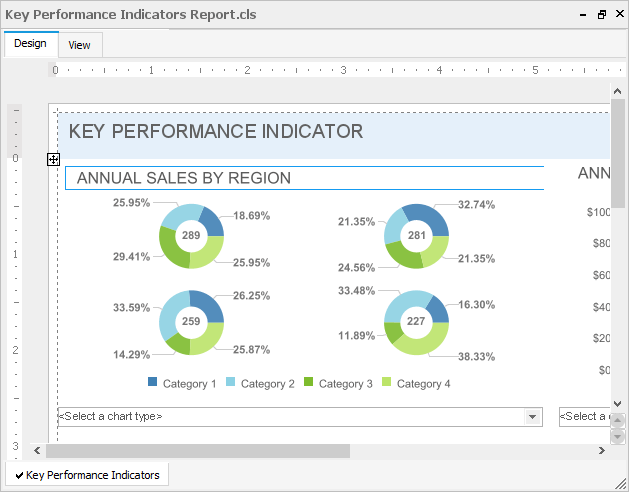Open the Key Performance Indicators sheet tab
Viewport: 629px width, 492px height.
(87, 475)
